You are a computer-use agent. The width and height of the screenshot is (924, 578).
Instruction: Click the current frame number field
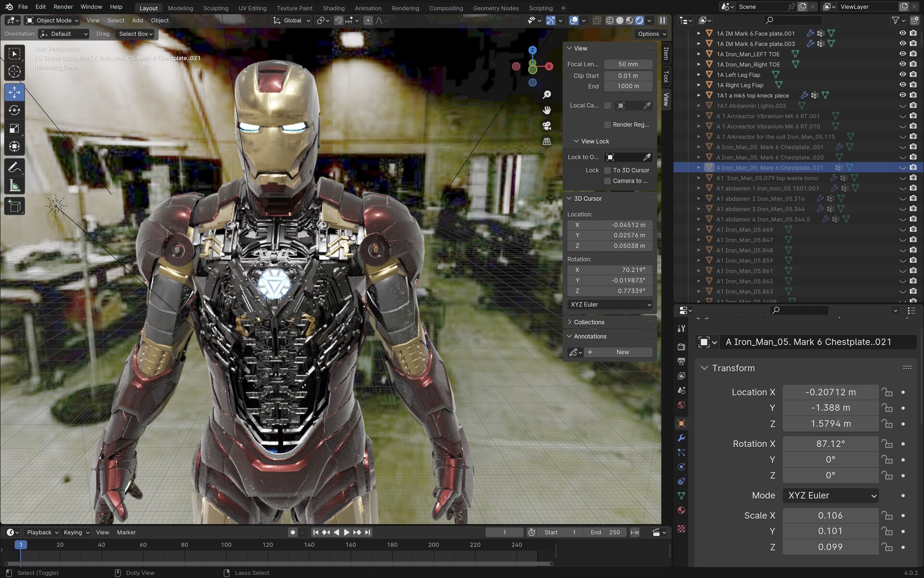click(504, 532)
